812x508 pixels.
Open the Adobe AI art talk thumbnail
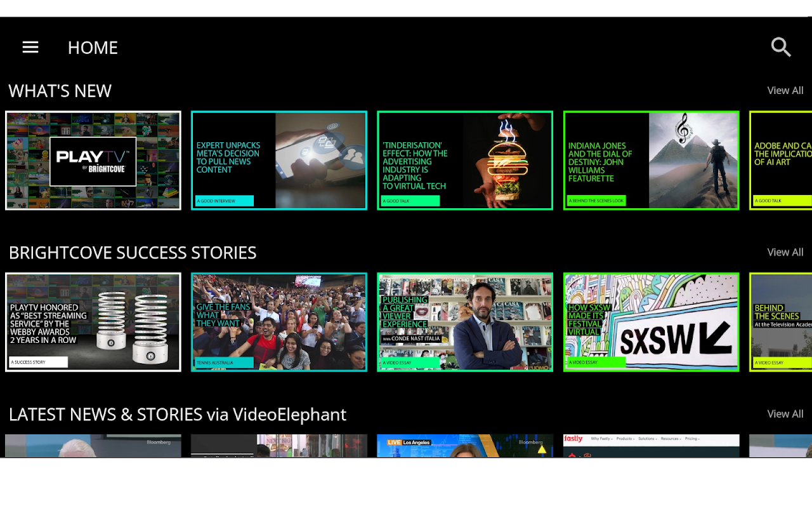[781, 161]
